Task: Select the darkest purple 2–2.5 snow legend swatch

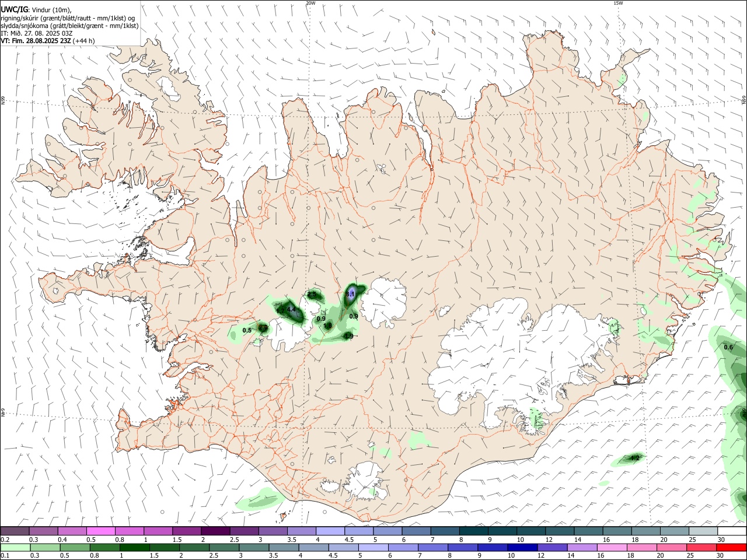Action: click(215, 531)
